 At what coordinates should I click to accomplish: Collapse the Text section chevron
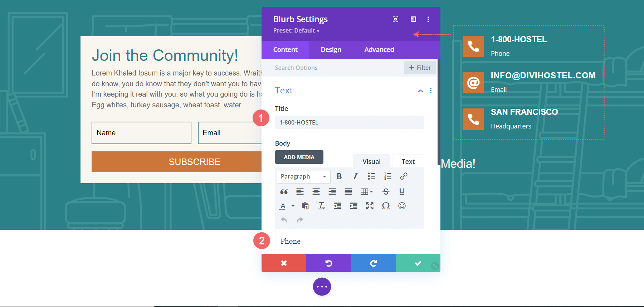tap(420, 91)
